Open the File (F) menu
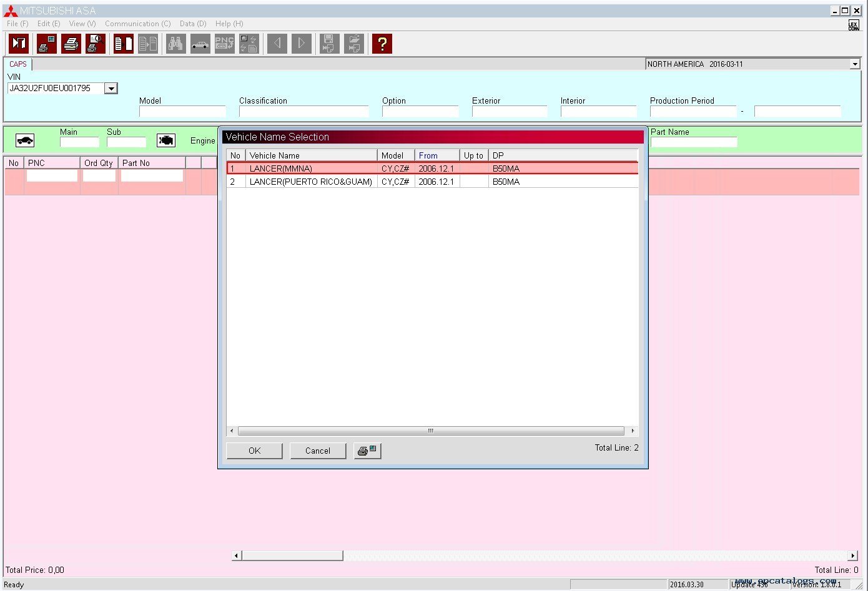This screenshot has height=591, width=868. pyautogui.click(x=17, y=24)
